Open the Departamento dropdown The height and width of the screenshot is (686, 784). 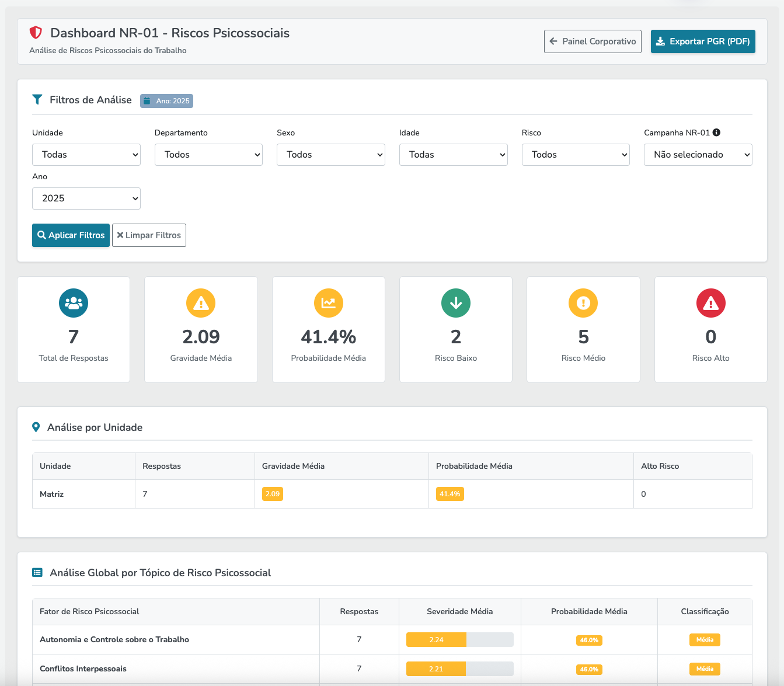pos(208,154)
